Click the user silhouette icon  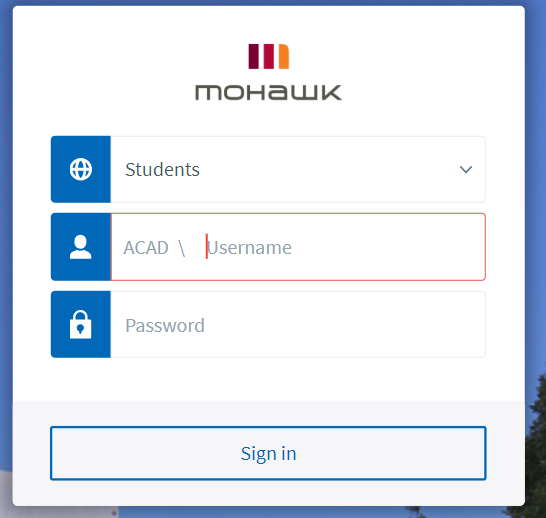tap(80, 247)
